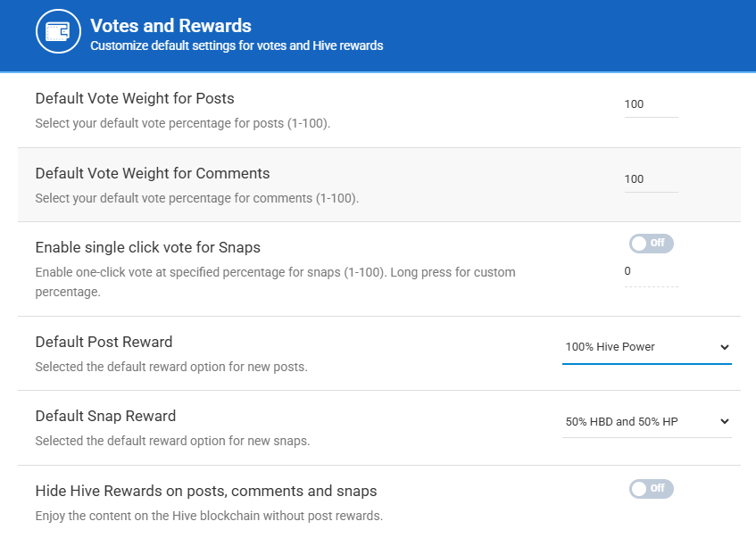Click the Default Vote Weight for Posts label
This screenshot has width=756, height=538.
(135, 98)
